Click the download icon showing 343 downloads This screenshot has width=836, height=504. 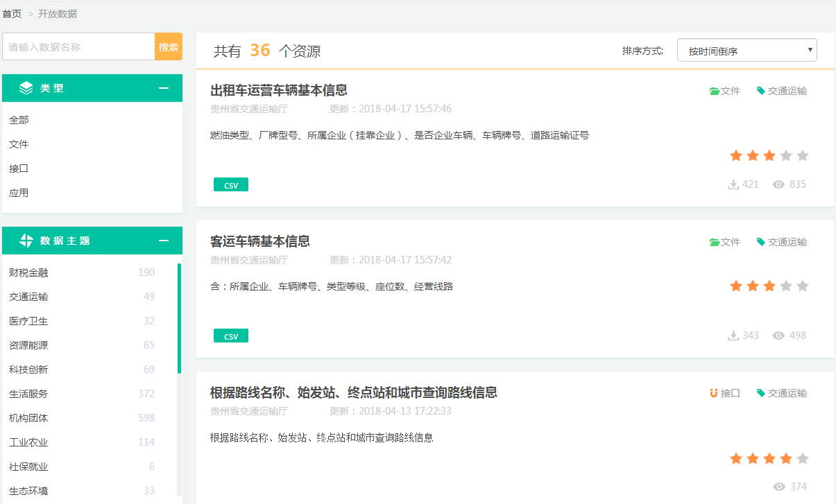click(733, 336)
